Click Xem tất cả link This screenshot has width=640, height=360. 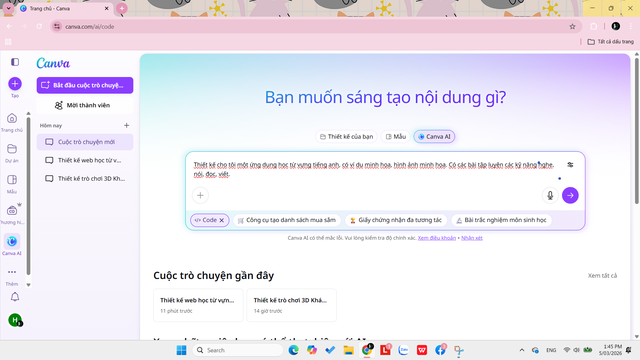602,276
